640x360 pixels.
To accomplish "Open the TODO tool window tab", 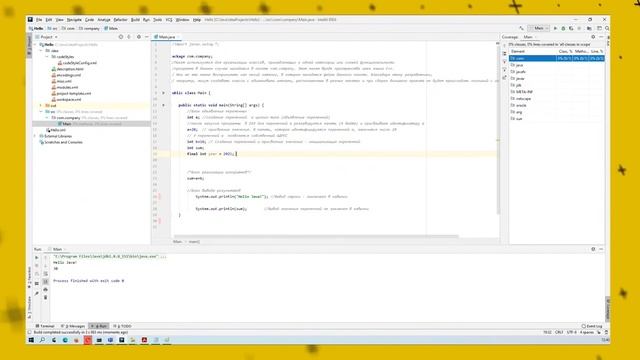I will click(x=122, y=326).
